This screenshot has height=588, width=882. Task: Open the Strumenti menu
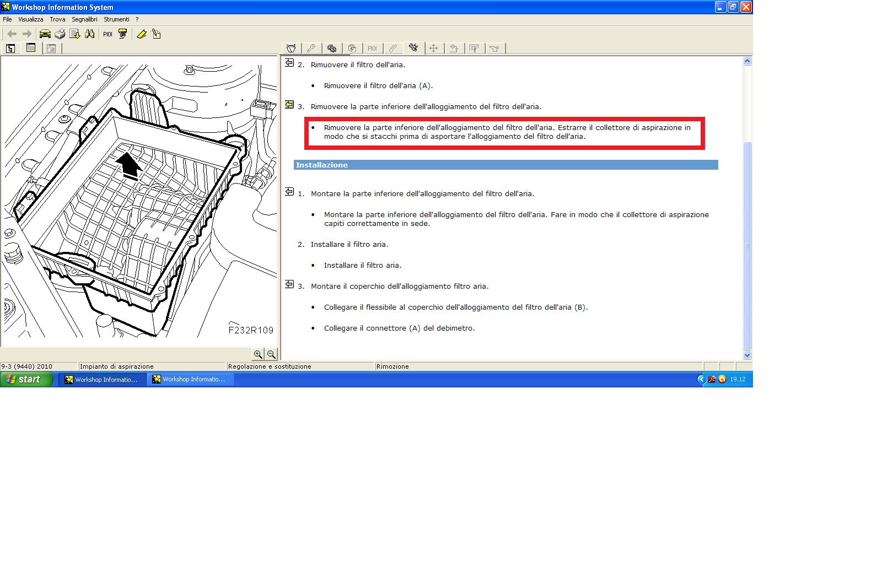coord(116,19)
